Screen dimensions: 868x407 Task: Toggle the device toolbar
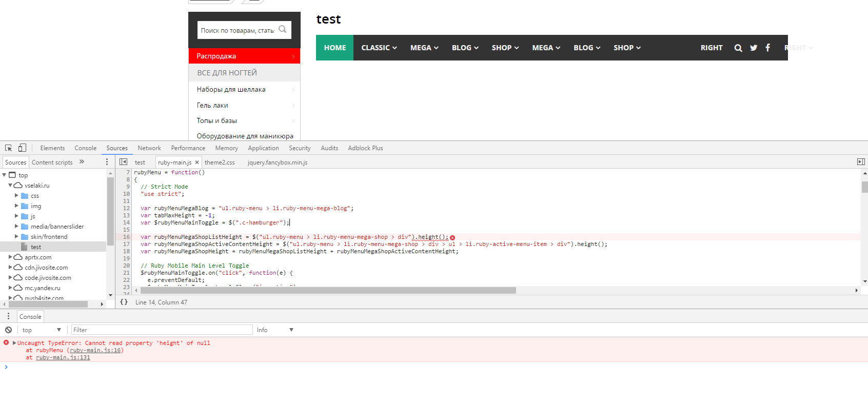coord(22,148)
